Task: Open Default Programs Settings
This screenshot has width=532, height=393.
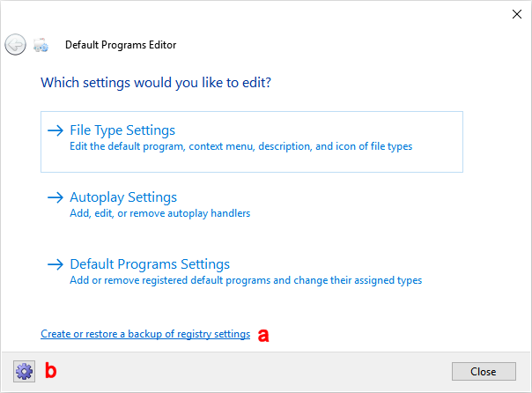Action: tap(150, 264)
